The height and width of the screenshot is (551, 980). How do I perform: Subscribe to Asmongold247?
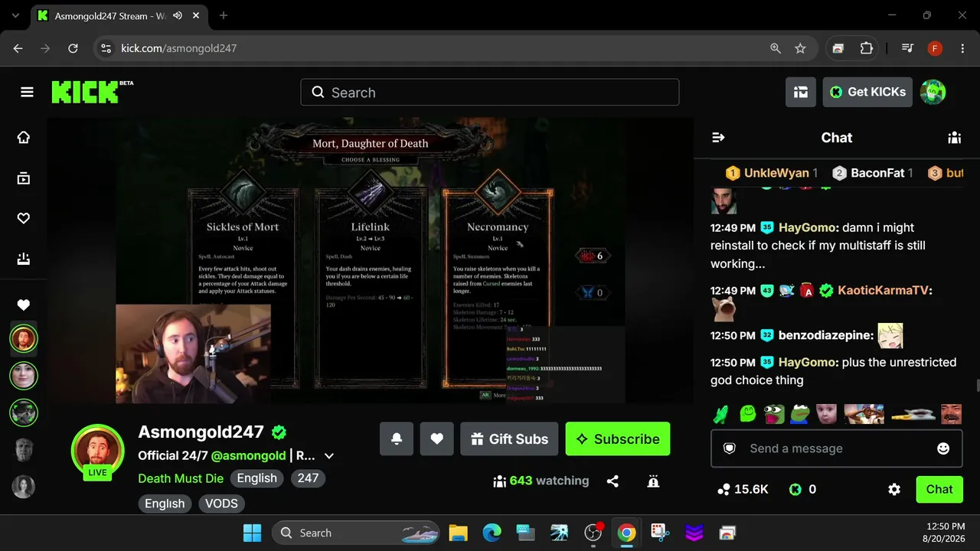(618, 439)
